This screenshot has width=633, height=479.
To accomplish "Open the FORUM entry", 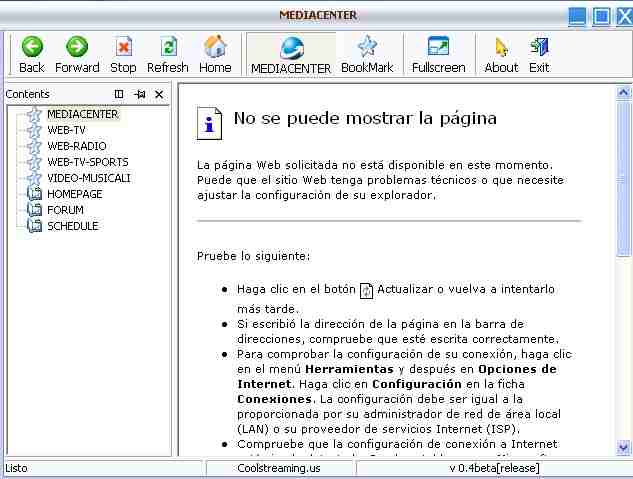I will click(65, 210).
